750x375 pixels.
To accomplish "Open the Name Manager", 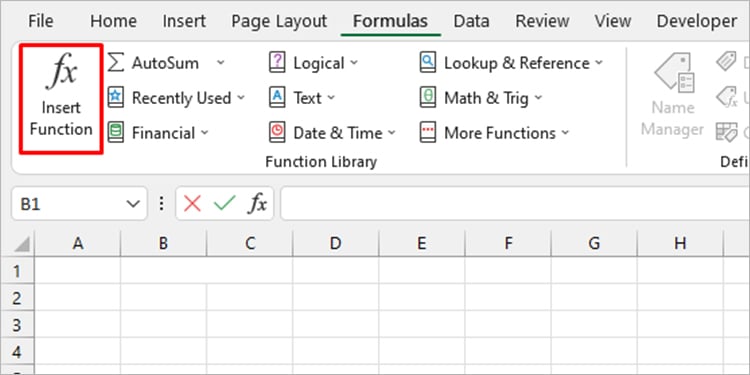I will (673, 95).
